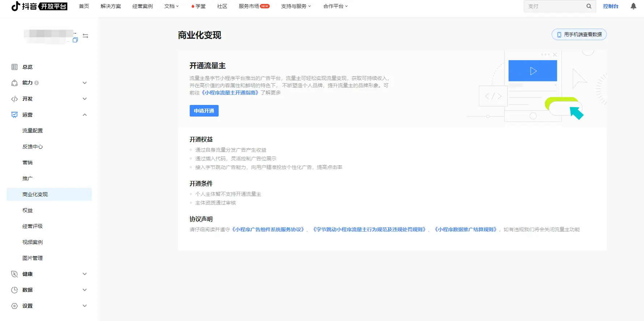Expand the 健康 sidebar section

84,274
